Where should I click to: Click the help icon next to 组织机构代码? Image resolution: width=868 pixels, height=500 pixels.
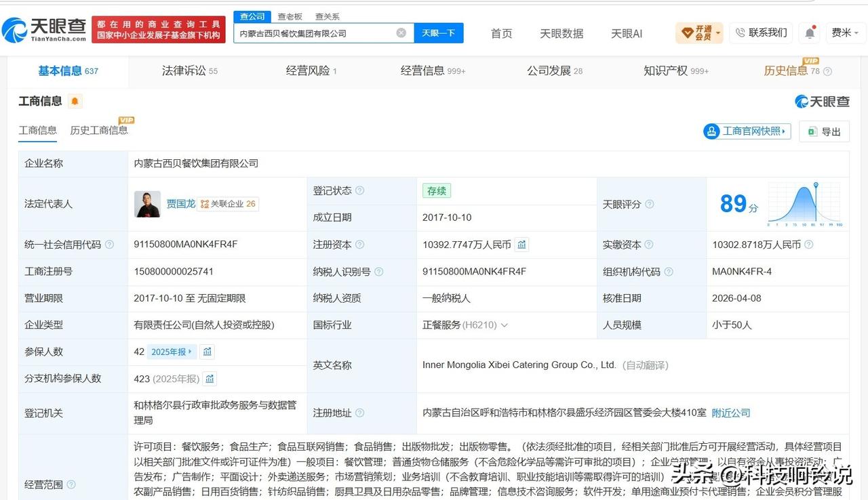click(x=669, y=272)
